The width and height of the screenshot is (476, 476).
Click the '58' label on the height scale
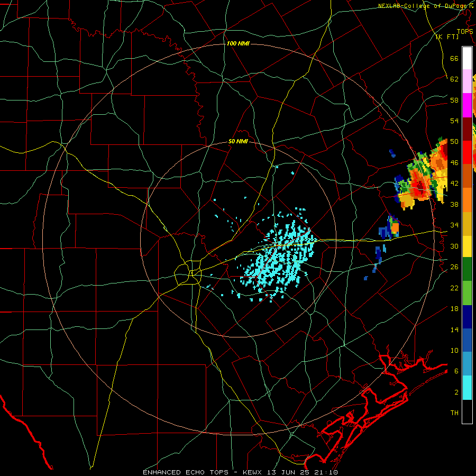[454, 100]
